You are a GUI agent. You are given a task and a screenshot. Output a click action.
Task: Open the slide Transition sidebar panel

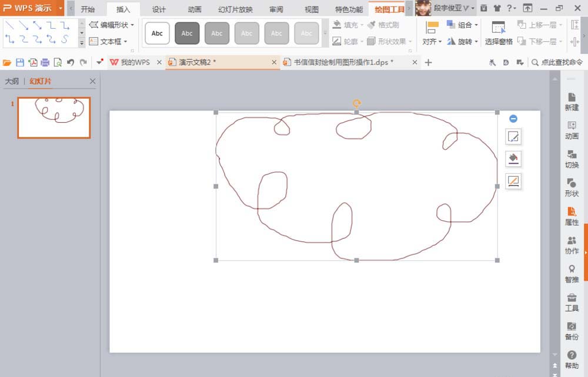(571, 159)
